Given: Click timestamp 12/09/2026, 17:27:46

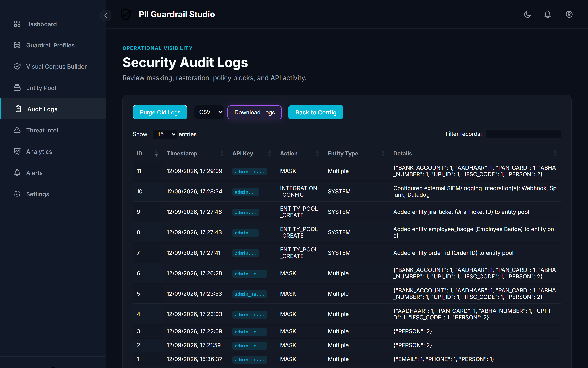Looking at the screenshot, I should pos(194,212).
